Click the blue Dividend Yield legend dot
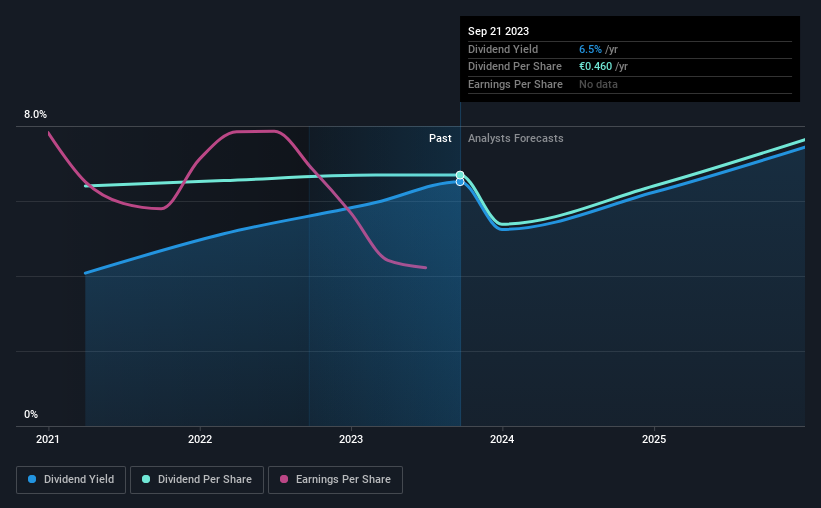The width and height of the screenshot is (821, 508). (32, 479)
